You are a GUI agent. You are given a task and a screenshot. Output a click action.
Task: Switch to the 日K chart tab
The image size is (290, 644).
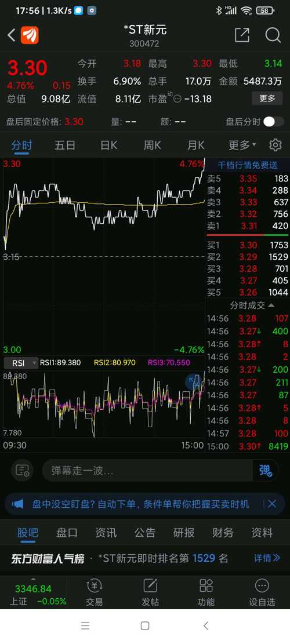point(109,145)
